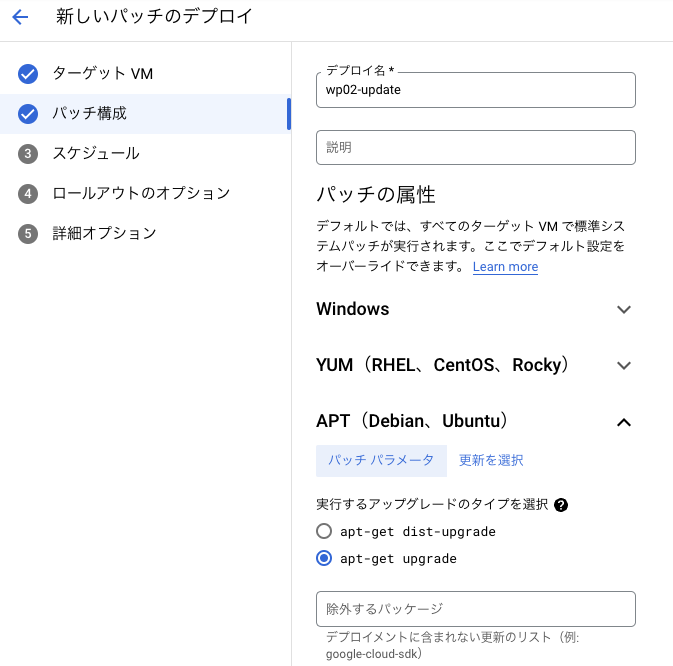Click the upgrade type help question icon
Screen dimensions: 673x666
[x=561, y=505]
